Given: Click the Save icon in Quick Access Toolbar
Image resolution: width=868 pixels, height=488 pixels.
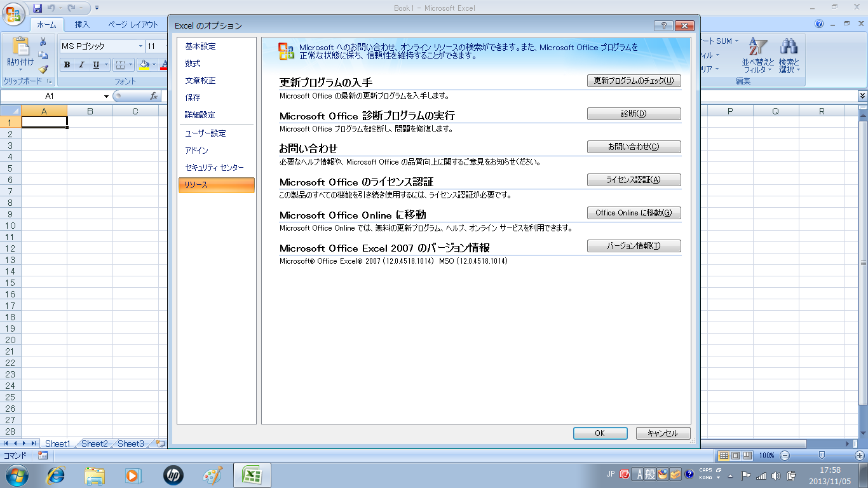Looking at the screenshot, I should [37, 8].
